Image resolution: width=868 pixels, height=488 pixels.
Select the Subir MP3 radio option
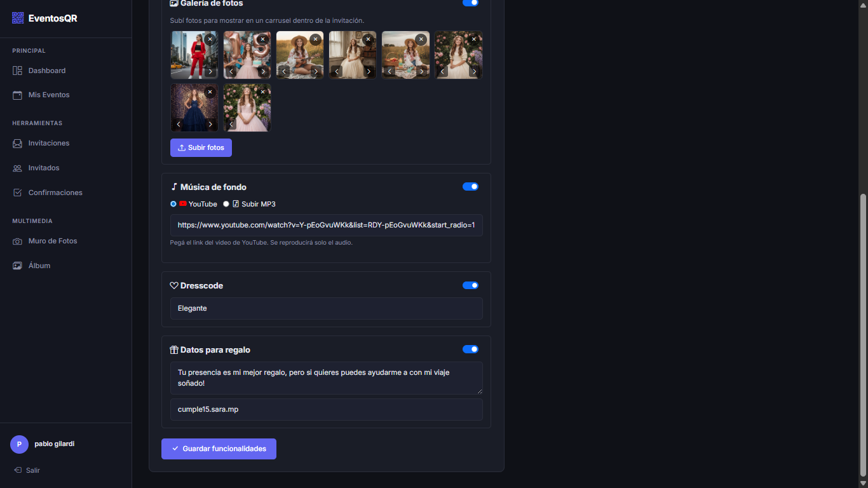click(x=226, y=204)
